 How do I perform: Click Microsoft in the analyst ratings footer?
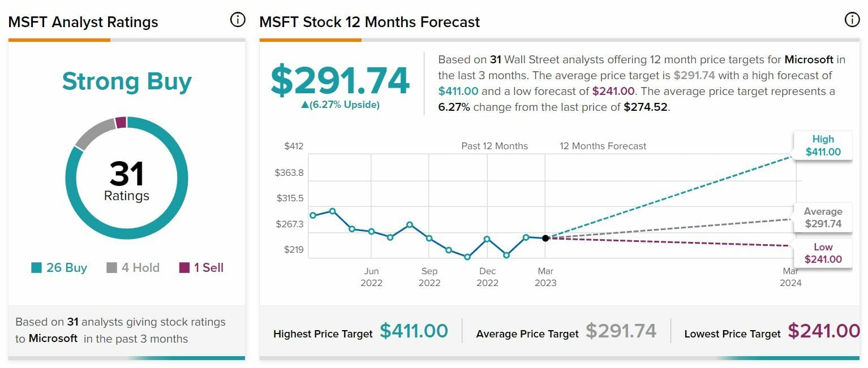click(x=53, y=338)
